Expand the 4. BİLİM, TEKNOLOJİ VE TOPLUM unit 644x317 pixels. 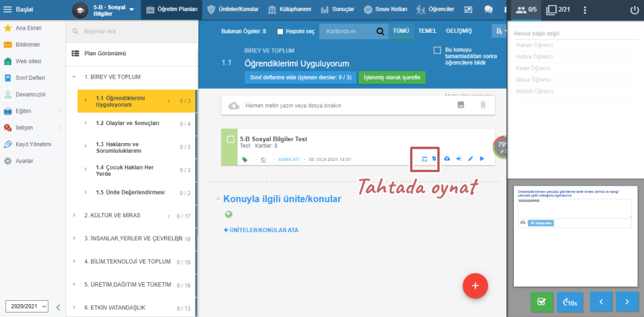coord(74,262)
